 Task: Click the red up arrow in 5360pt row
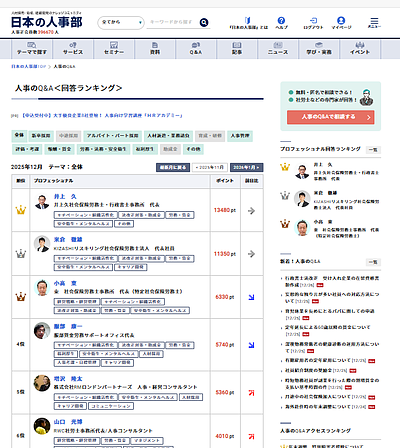[251, 393]
